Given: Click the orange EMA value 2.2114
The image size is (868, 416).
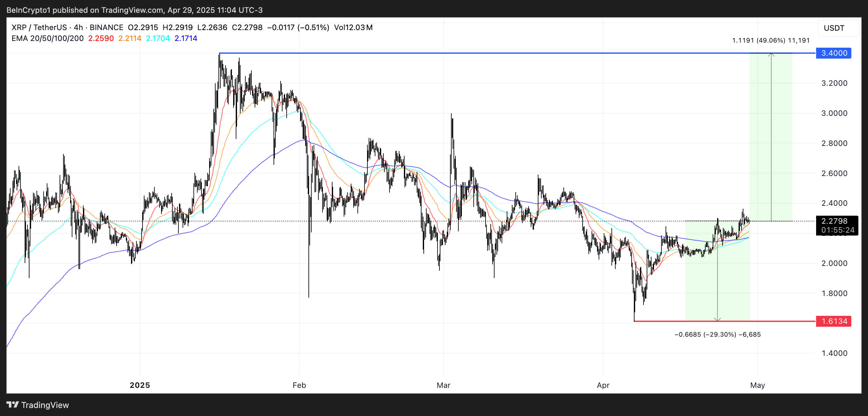Looking at the screenshot, I should (129, 38).
